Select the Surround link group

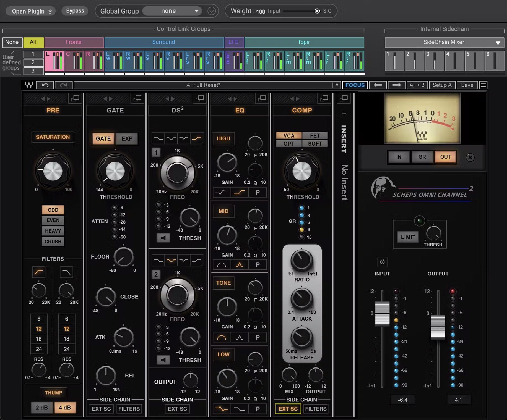[164, 42]
